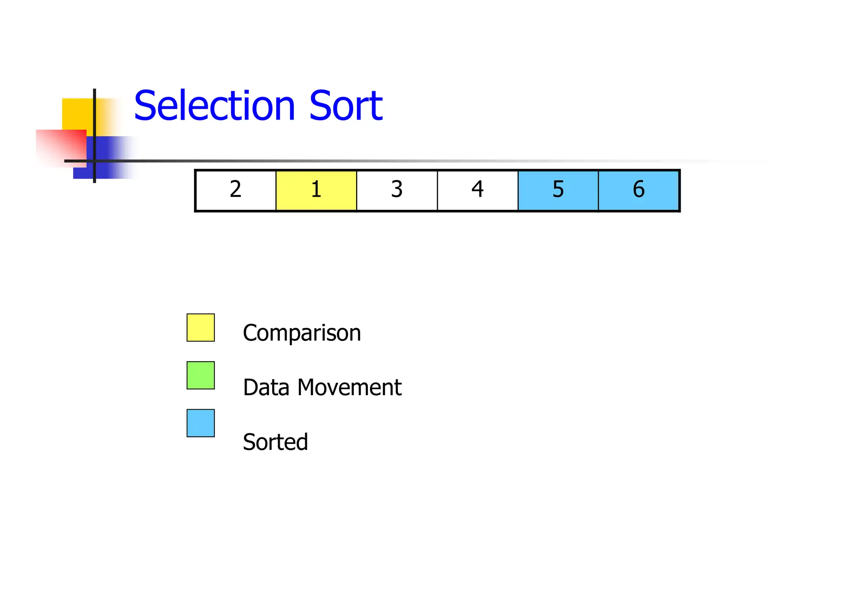Select the yellow highlighted cell containing 1
Image resolution: width=868 pixels, height=614 pixels.
316,190
